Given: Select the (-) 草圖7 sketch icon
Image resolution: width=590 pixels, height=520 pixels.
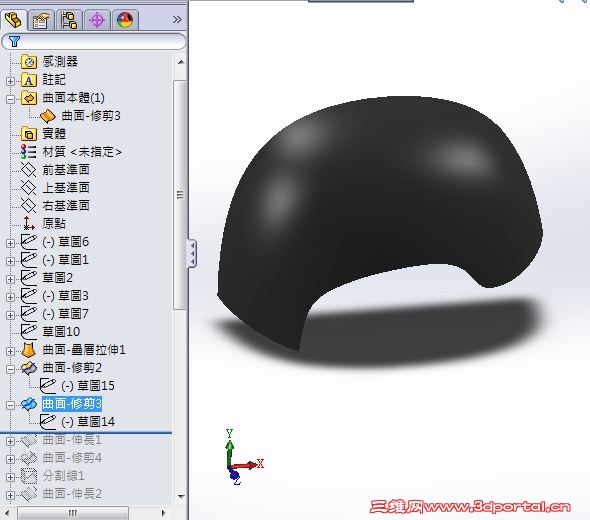Looking at the screenshot, I should tap(29, 314).
